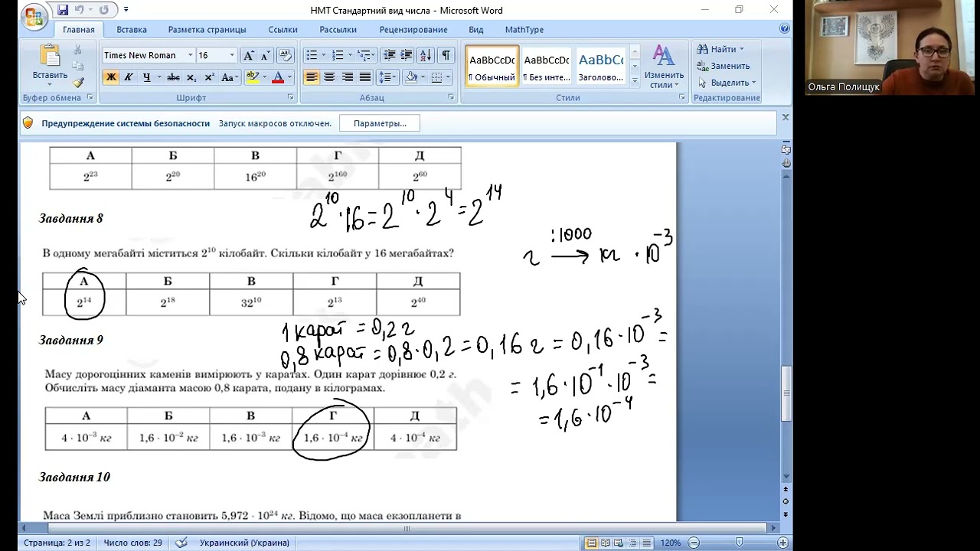Click the vertical scrollbar thumb

(786, 394)
